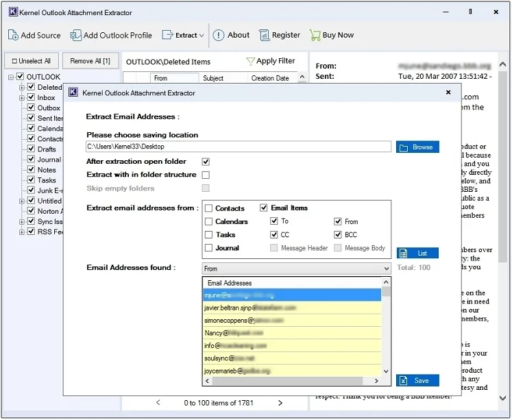512x420 pixels.
Task: Click the Apply Filter funnel icon
Action: [250, 61]
